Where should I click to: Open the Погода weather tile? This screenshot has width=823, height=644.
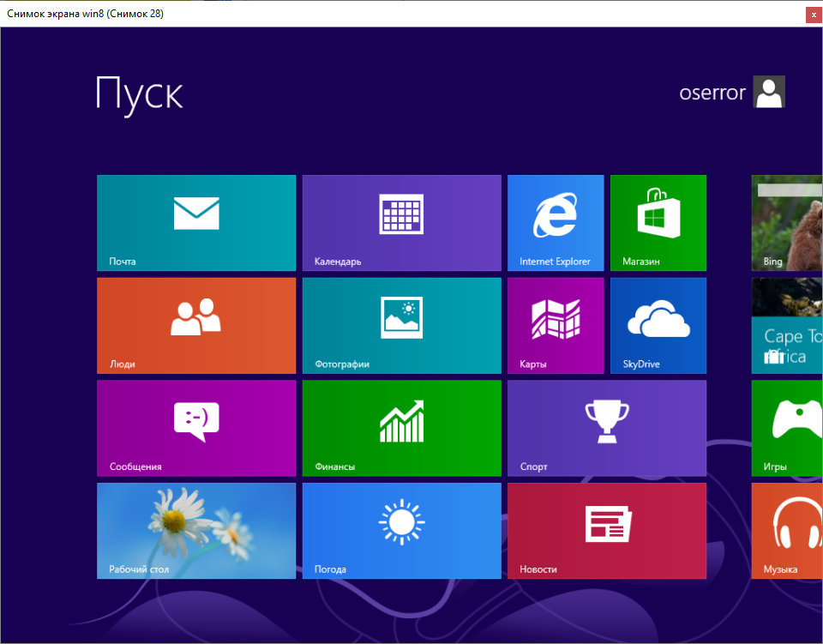[401, 531]
